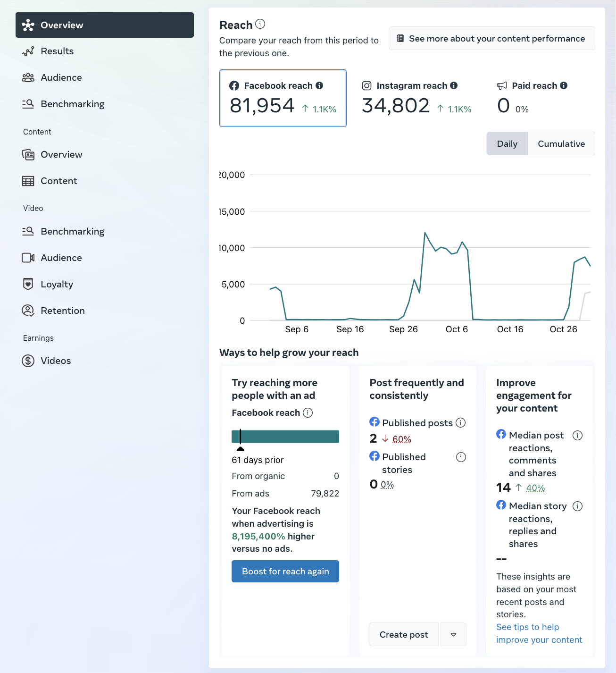The width and height of the screenshot is (616, 673).
Task: Click the info icon beside Instagram reach
Action: tap(454, 85)
